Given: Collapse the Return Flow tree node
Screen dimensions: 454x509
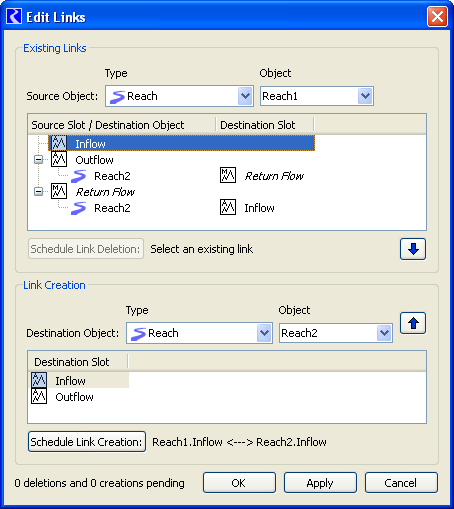Looking at the screenshot, I should [x=39, y=192].
